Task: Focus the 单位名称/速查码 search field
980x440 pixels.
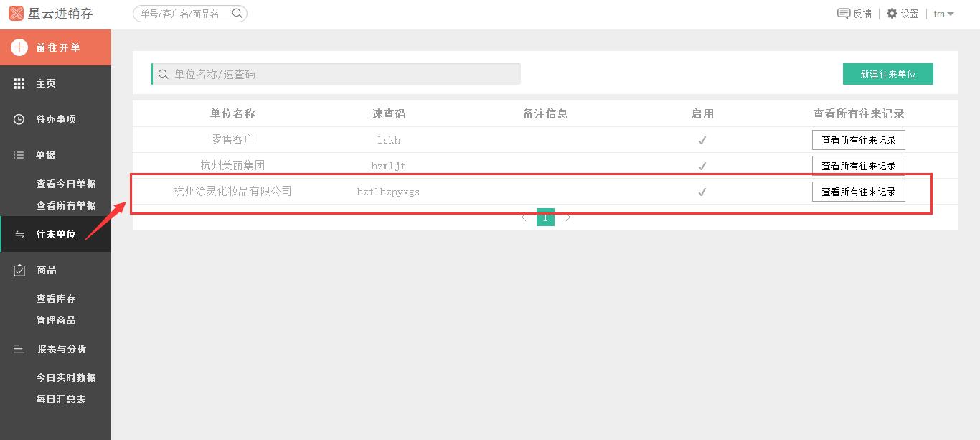Action: (x=337, y=74)
